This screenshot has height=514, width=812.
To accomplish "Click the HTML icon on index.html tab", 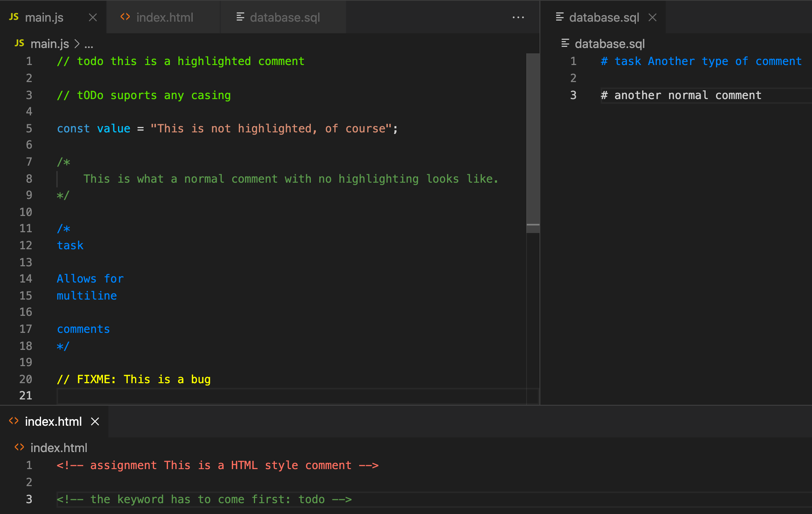I will pyautogui.click(x=125, y=17).
